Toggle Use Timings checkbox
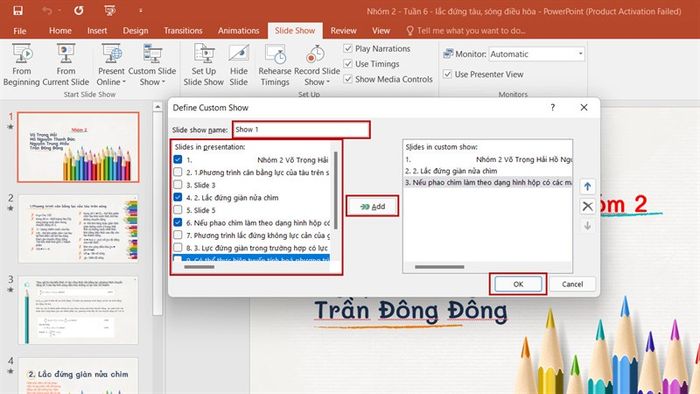The height and width of the screenshot is (394, 700). point(348,64)
